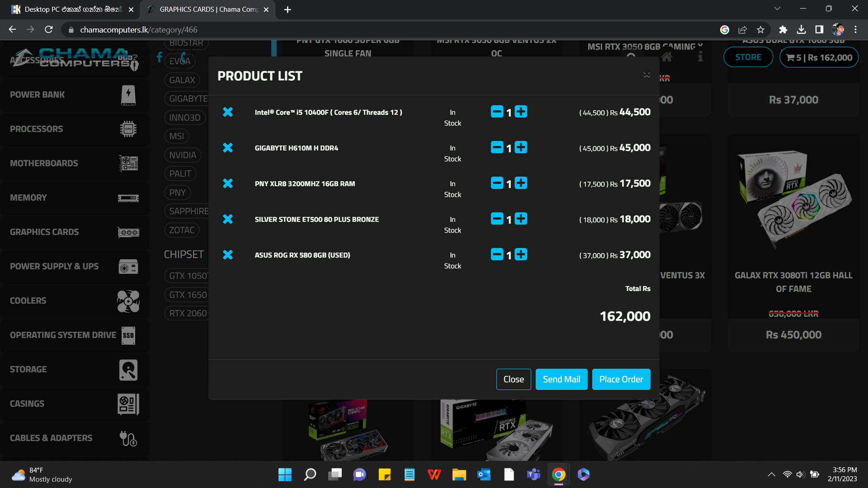Filter by PALIT brand
Screen dimensions: 868x488
[x=180, y=174]
